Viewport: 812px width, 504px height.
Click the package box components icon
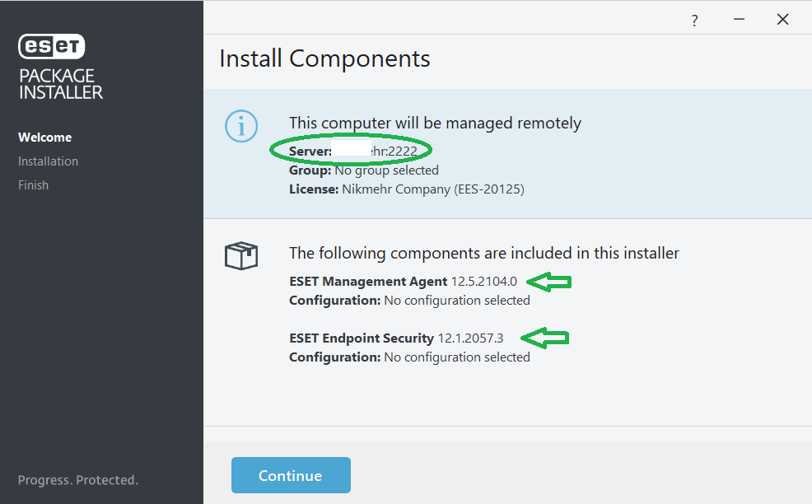[x=241, y=255]
